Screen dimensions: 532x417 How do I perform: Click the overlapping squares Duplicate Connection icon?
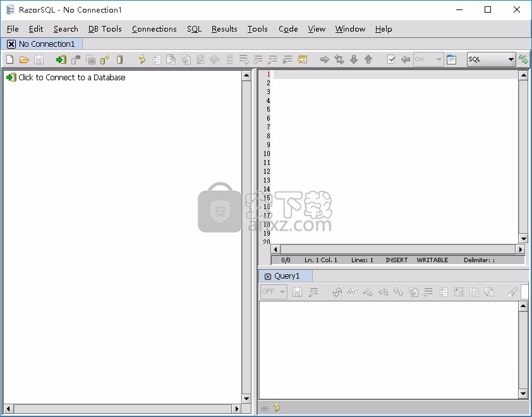click(90, 60)
